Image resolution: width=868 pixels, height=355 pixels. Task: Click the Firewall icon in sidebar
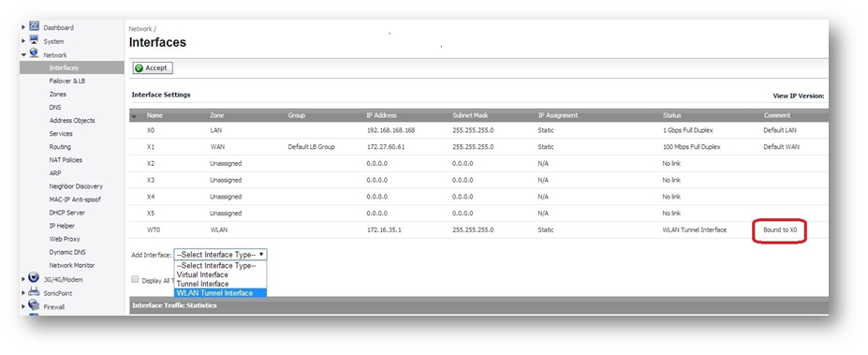(34, 305)
